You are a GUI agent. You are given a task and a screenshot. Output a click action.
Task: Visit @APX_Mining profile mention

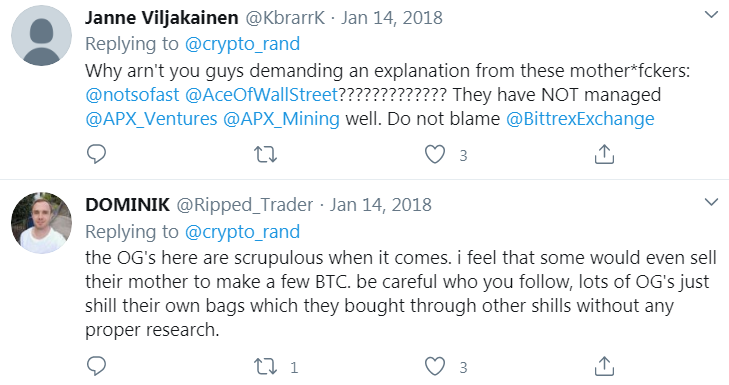[x=281, y=119]
